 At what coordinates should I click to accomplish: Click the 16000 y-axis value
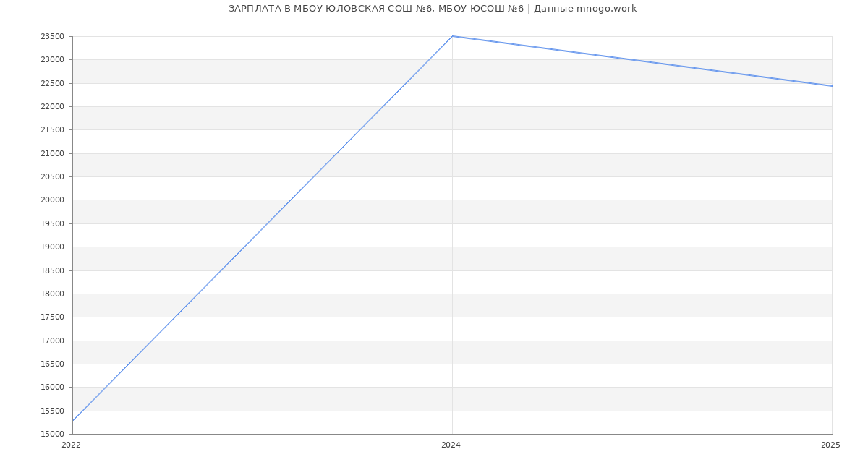click(53, 387)
